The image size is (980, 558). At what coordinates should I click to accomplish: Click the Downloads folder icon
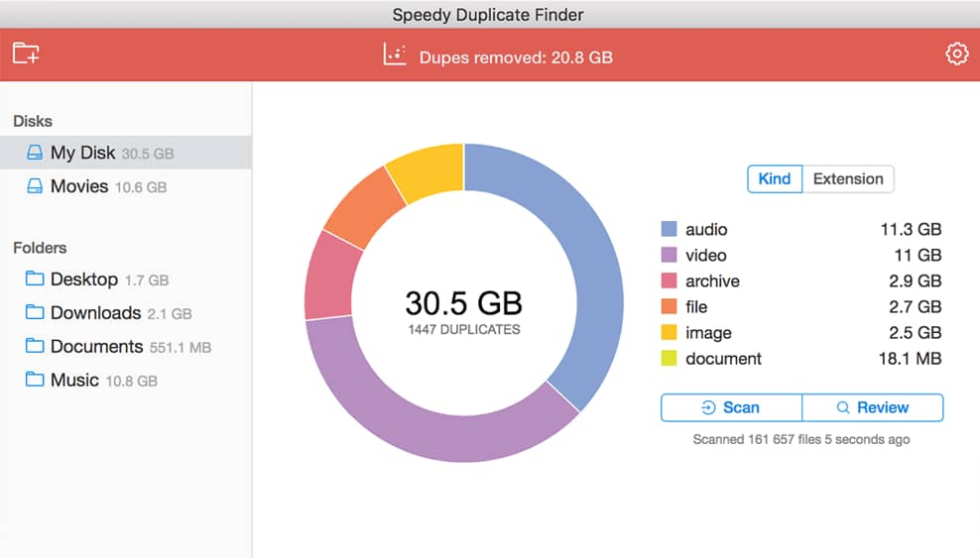pyautogui.click(x=35, y=312)
